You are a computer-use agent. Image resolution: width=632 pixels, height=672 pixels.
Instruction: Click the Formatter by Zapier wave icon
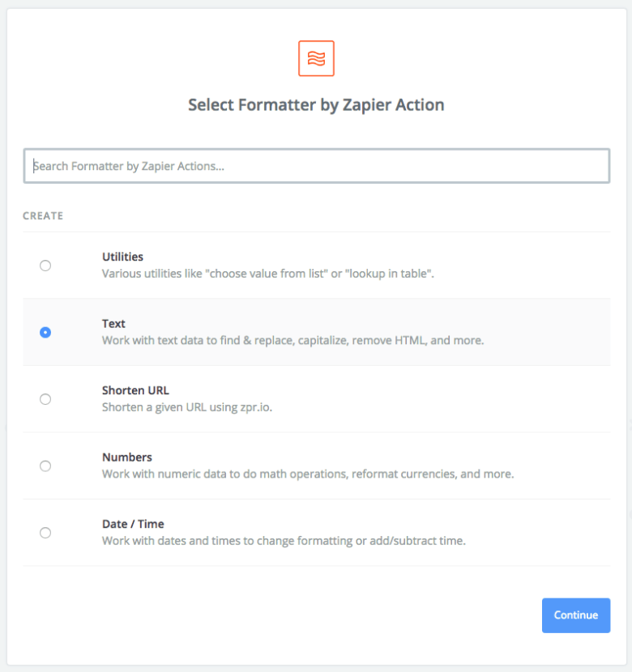316,58
